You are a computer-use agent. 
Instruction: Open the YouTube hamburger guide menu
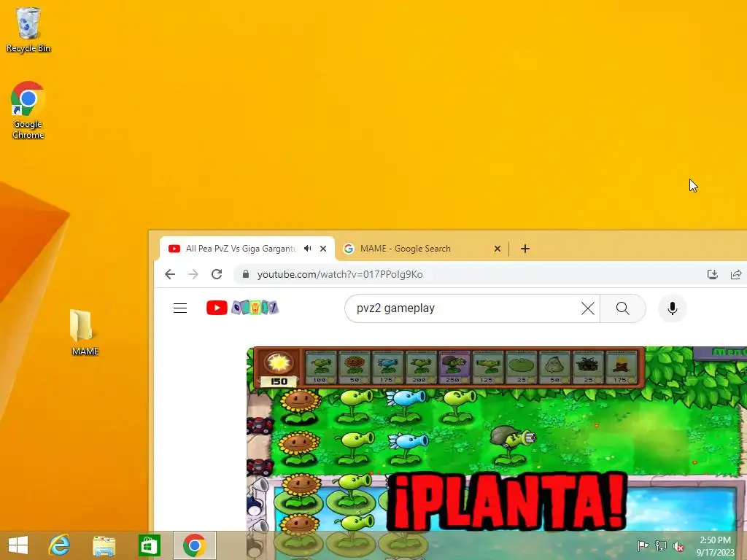[180, 308]
